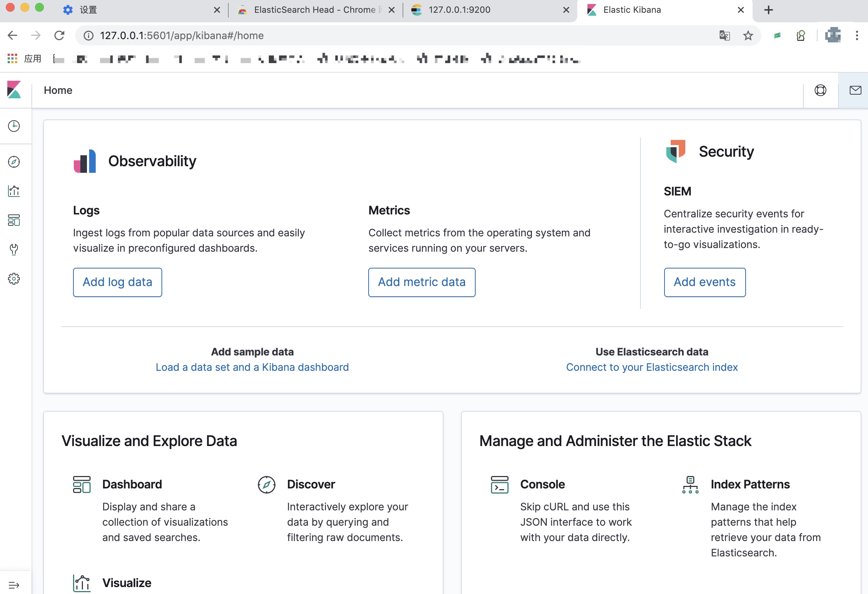
Task: Open Management gear icon in sidebar
Action: [x=14, y=279]
